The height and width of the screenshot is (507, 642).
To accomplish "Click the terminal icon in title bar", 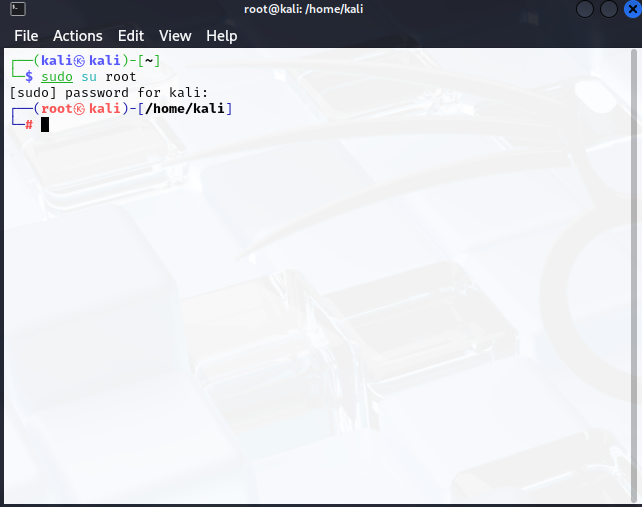I will tap(18, 9).
